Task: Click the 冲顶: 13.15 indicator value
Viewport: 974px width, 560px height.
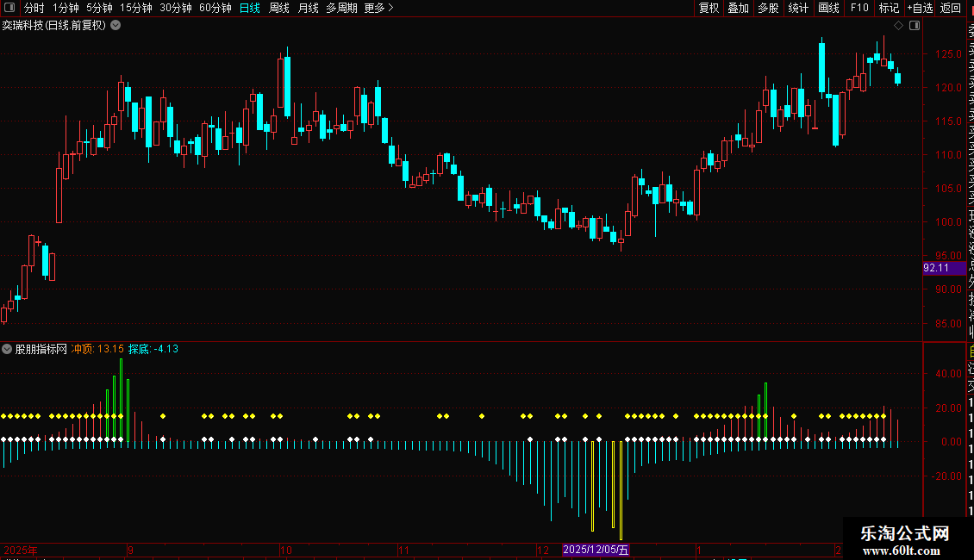Action: (x=97, y=349)
